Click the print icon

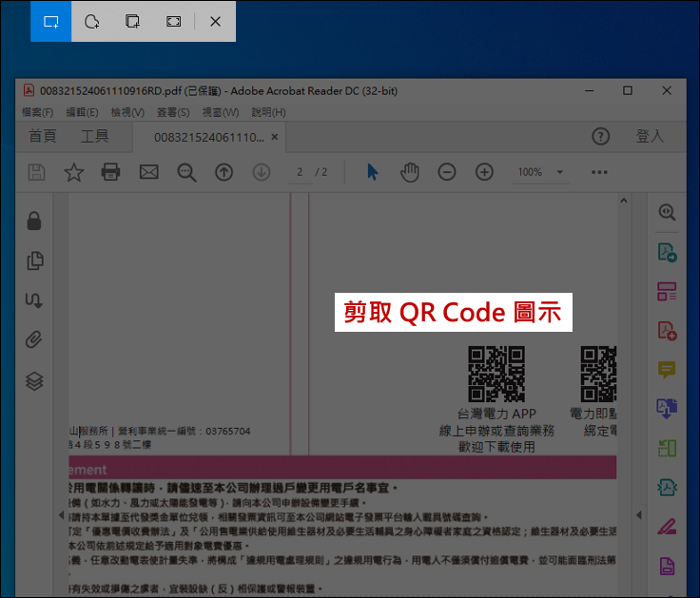tap(110, 172)
